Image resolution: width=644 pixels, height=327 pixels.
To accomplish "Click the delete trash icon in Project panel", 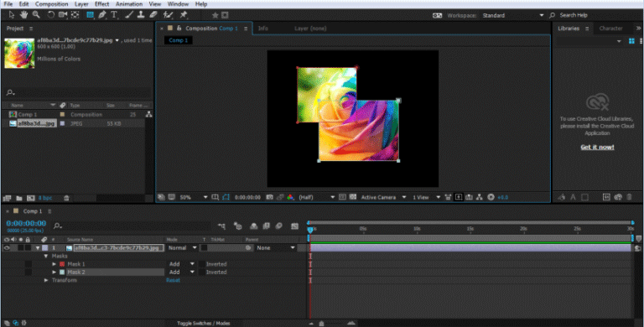I will [x=66, y=198].
